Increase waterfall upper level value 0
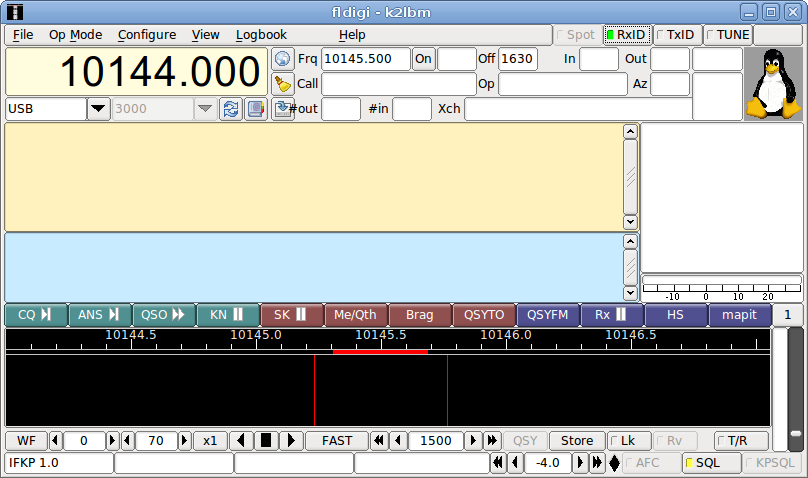Viewport: 808px width, 478px height. coord(112,441)
